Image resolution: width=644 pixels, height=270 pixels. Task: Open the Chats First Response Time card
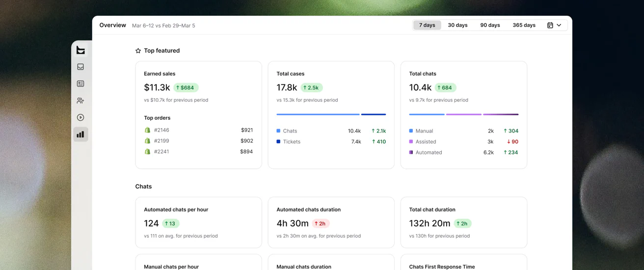(464, 262)
